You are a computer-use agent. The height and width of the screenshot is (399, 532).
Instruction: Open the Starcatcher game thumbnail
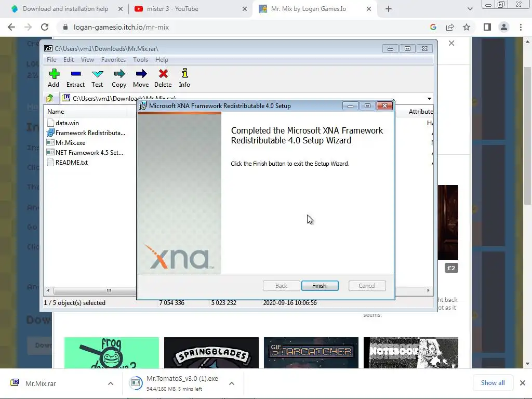311,353
